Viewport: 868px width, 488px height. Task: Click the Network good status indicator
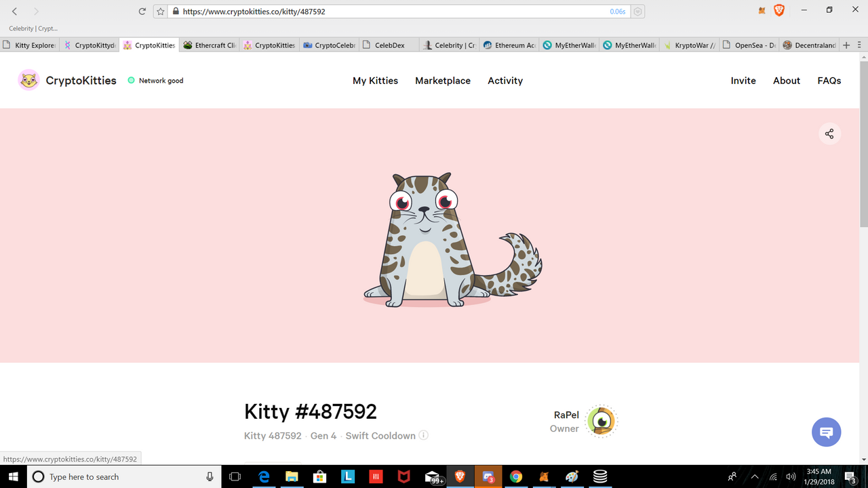(155, 80)
